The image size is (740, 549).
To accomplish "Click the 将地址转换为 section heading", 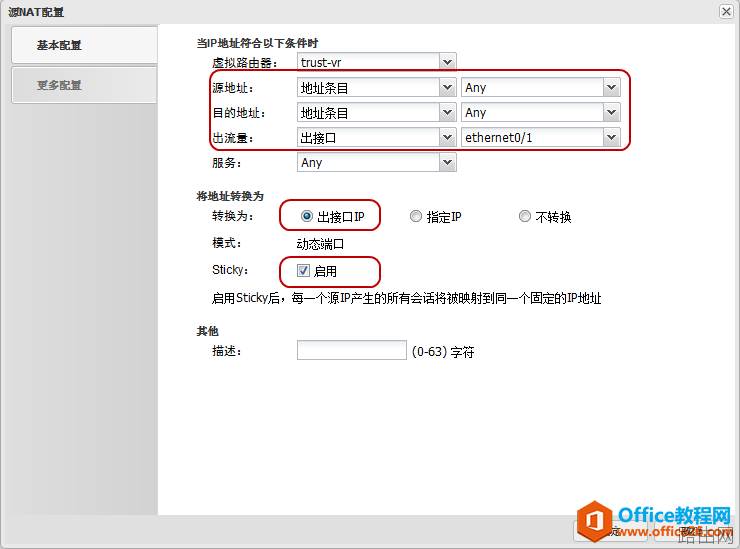I will click(x=230, y=196).
